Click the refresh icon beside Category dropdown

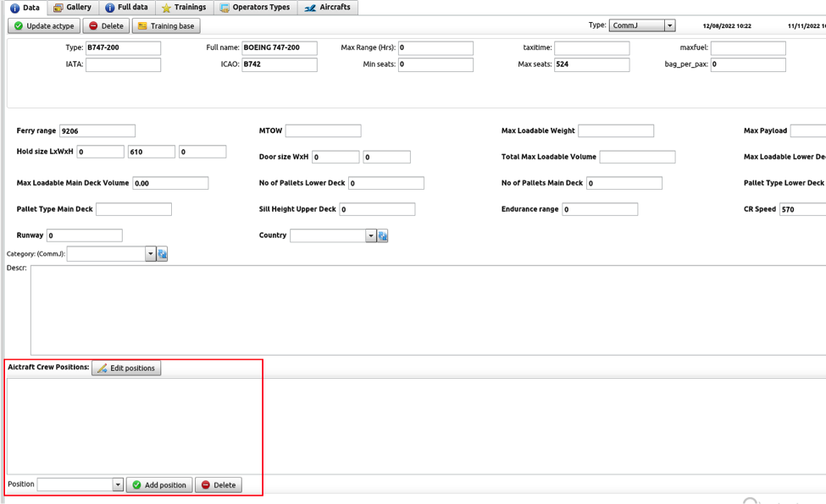tap(163, 254)
